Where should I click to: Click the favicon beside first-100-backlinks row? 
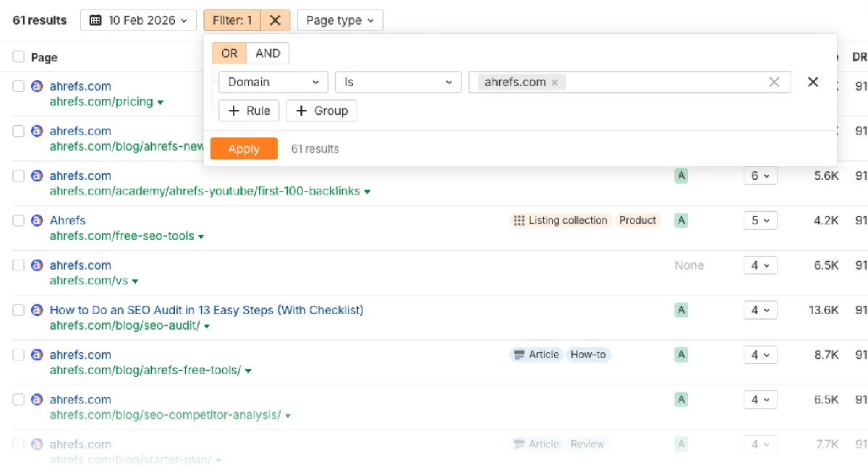[x=37, y=176]
